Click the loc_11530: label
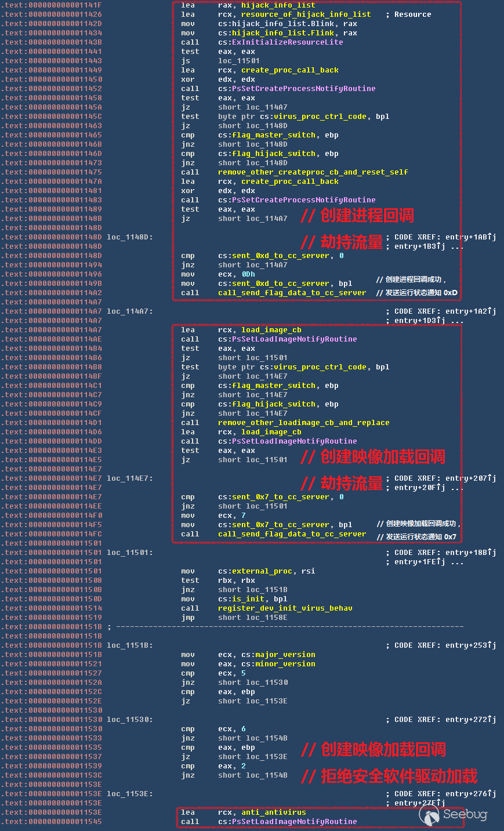Image resolution: width=504 pixels, height=831 pixels. coord(130,720)
